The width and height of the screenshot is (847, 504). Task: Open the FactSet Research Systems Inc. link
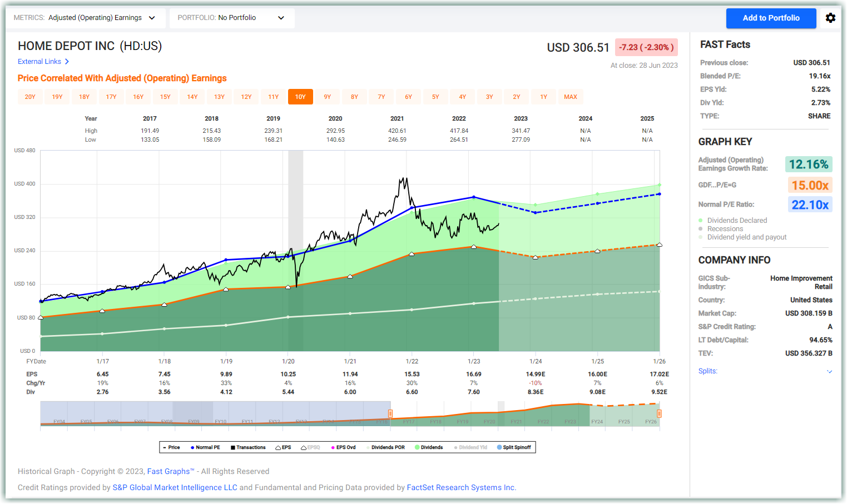pyautogui.click(x=461, y=487)
